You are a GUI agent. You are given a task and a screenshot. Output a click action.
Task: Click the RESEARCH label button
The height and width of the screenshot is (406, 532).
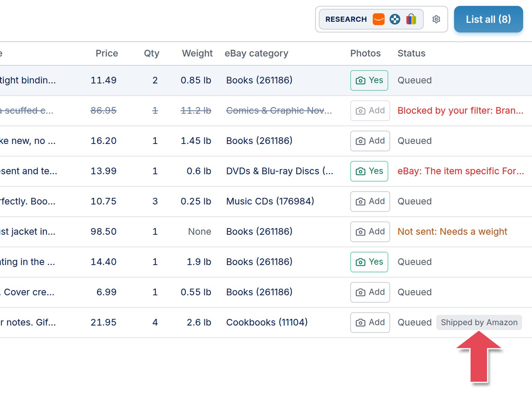tap(346, 19)
